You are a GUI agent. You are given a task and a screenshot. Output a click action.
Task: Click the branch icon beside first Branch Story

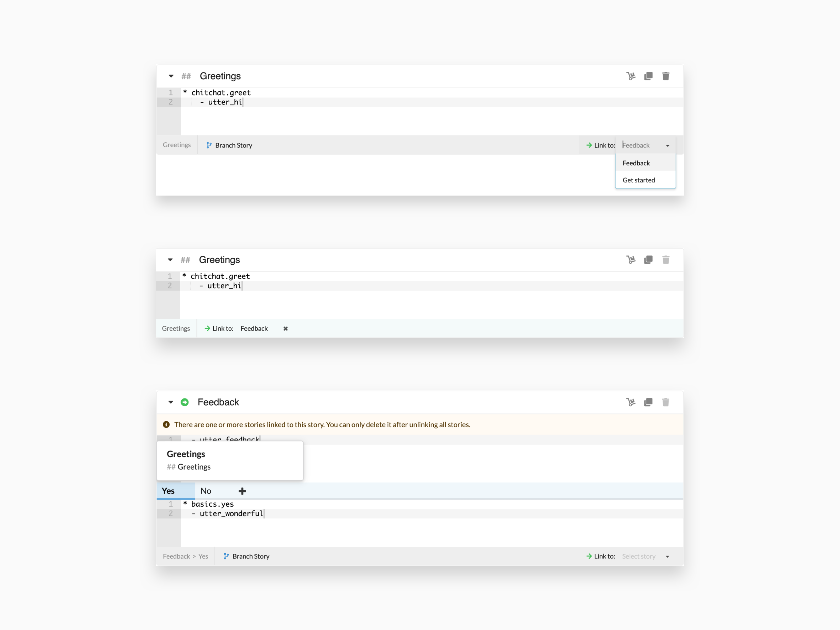pyautogui.click(x=209, y=145)
